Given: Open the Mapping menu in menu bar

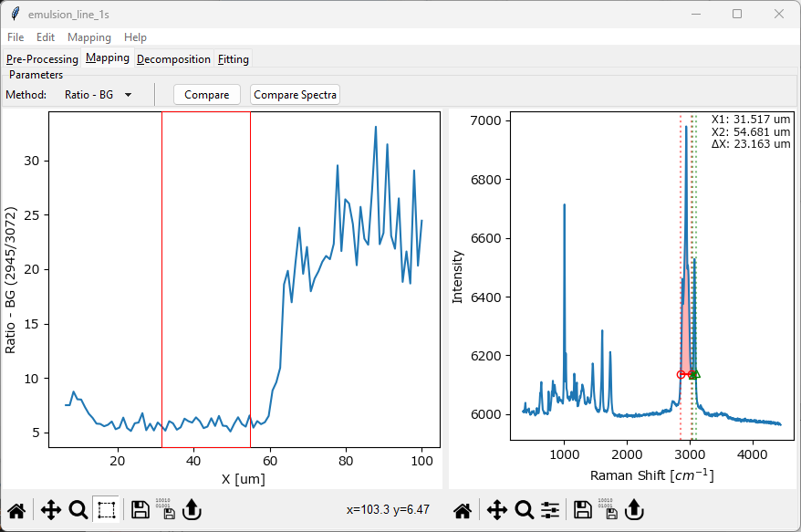Looking at the screenshot, I should point(88,37).
